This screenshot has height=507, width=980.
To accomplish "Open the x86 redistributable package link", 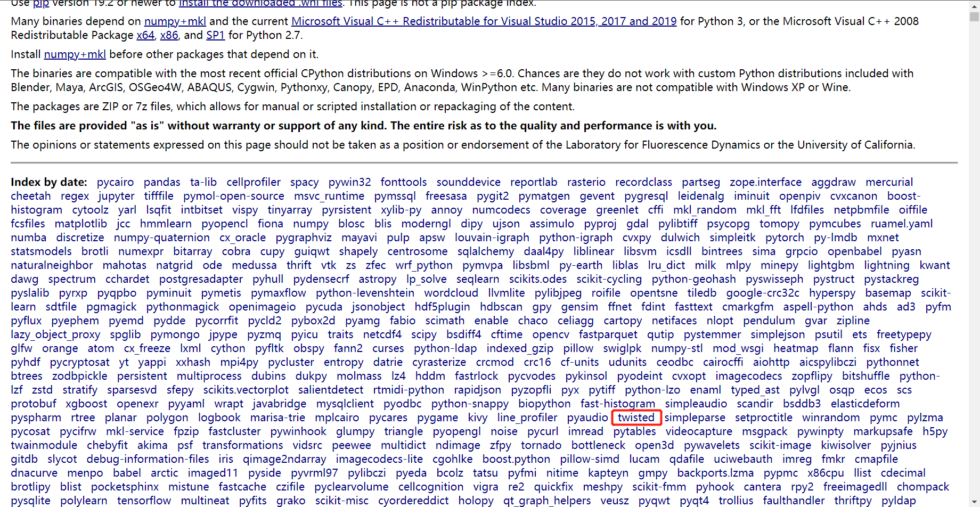I will [169, 35].
